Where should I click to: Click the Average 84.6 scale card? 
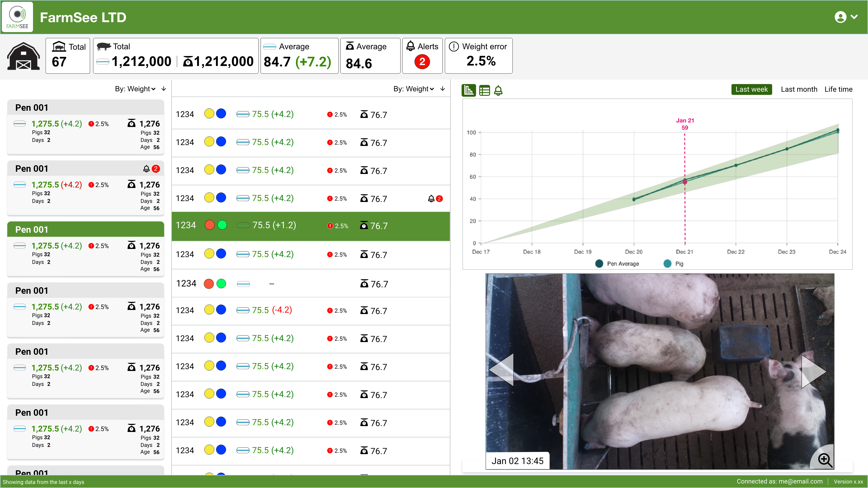point(370,56)
